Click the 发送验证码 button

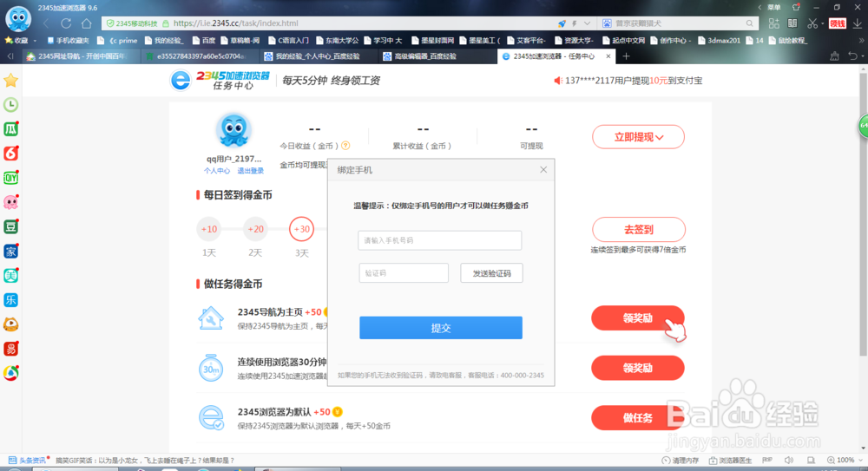491,273
